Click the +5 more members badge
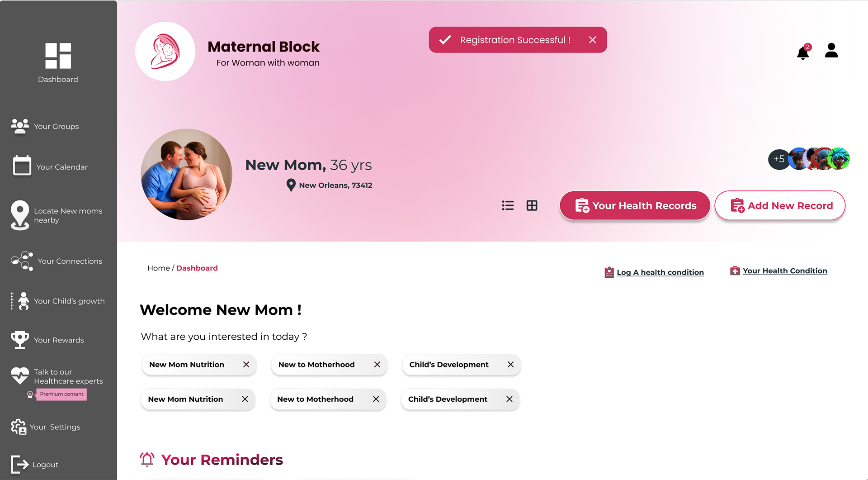 click(x=778, y=159)
